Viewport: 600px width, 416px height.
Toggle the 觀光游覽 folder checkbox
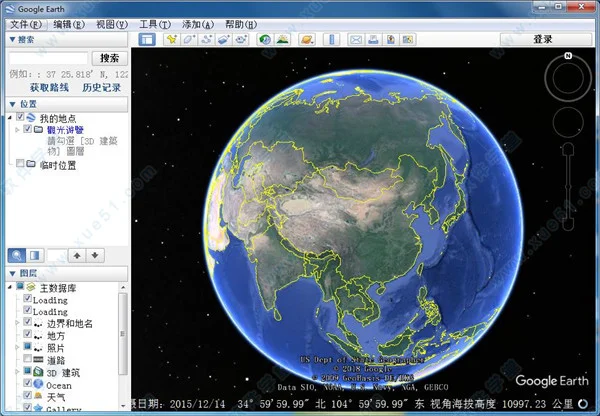[x=28, y=129]
